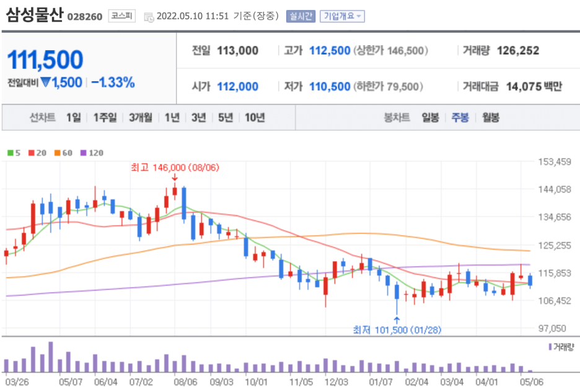Click the 12/03 date axis label
The height and width of the screenshot is (392, 580).
coord(336,381)
